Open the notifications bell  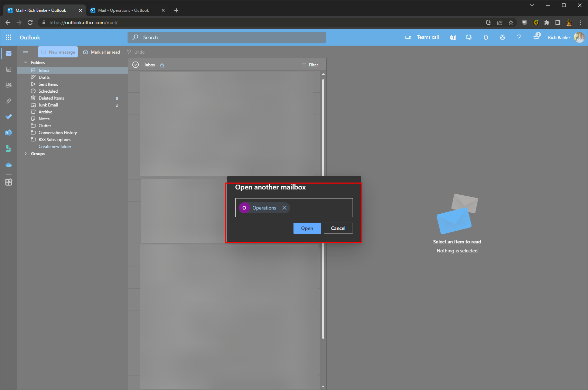(x=486, y=37)
